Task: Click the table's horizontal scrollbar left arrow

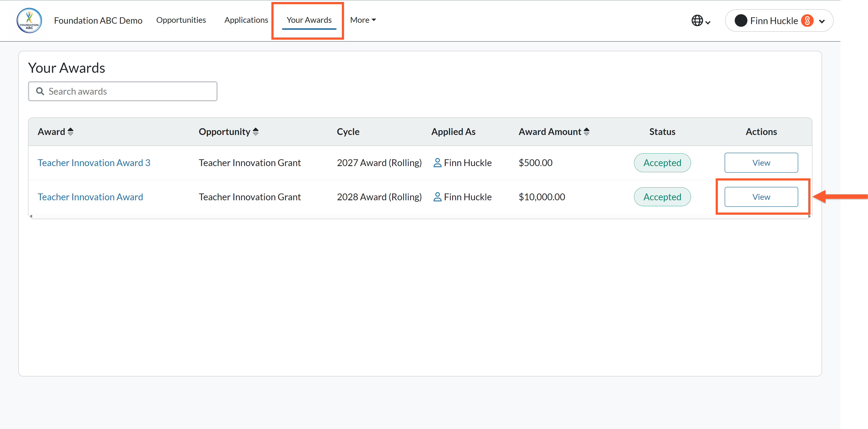Action: pyautogui.click(x=31, y=216)
